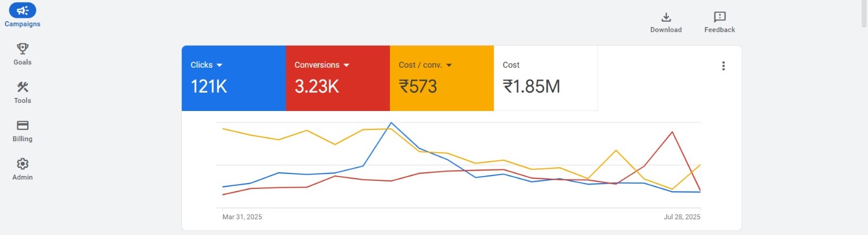868x235 pixels.
Task: Click the page vertical scrollbar thumb
Action: pos(864,14)
